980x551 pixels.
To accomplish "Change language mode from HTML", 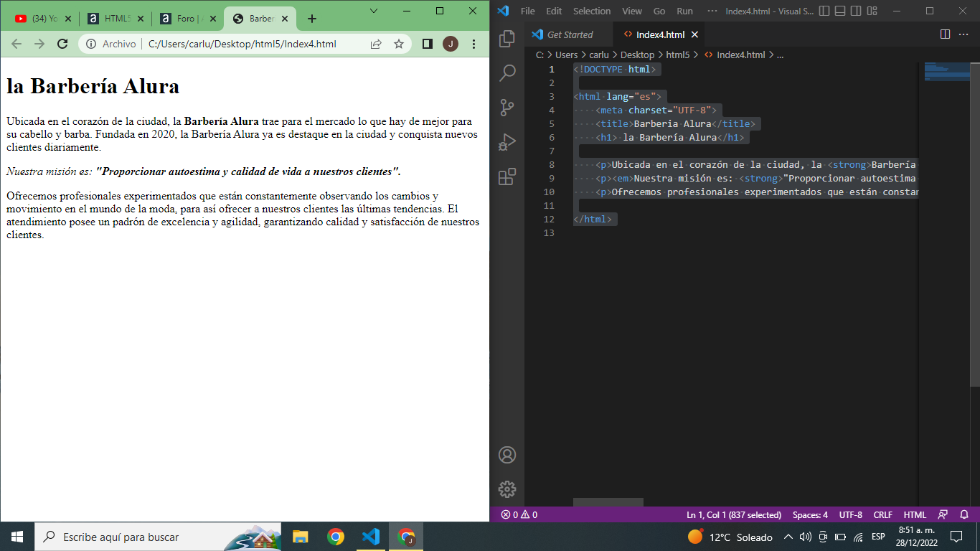I will click(x=915, y=514).
